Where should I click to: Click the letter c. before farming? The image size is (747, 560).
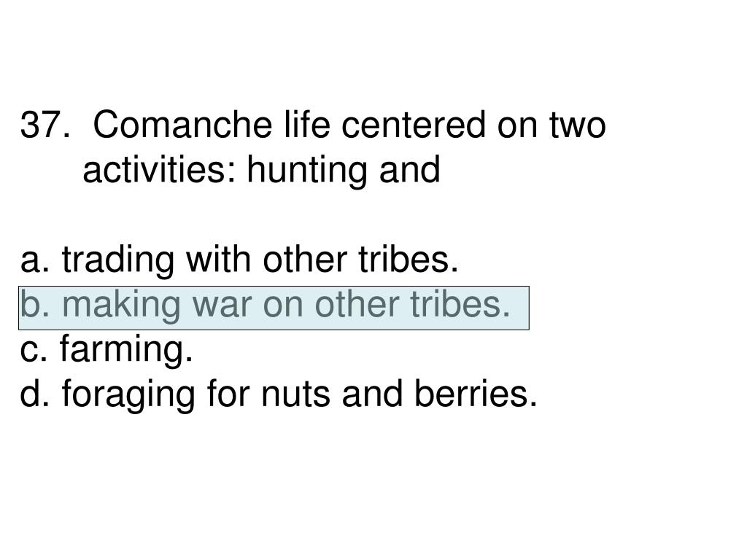34,350
